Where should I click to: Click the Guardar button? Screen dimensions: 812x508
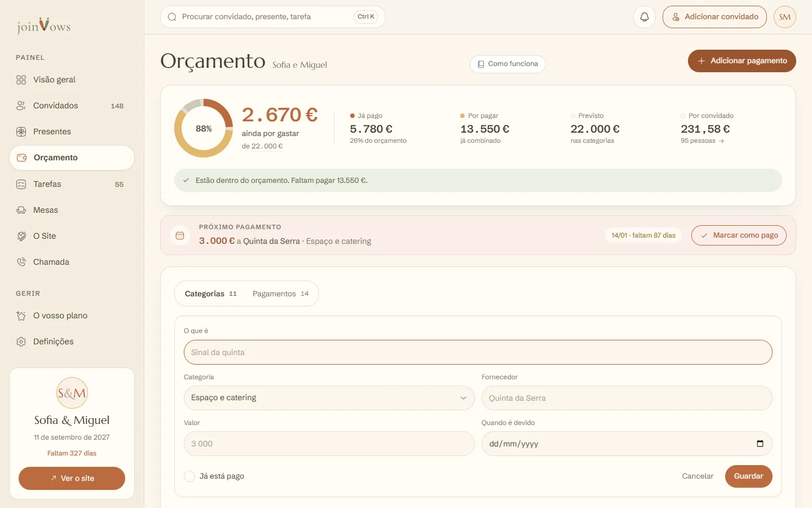tap(749, 476)
